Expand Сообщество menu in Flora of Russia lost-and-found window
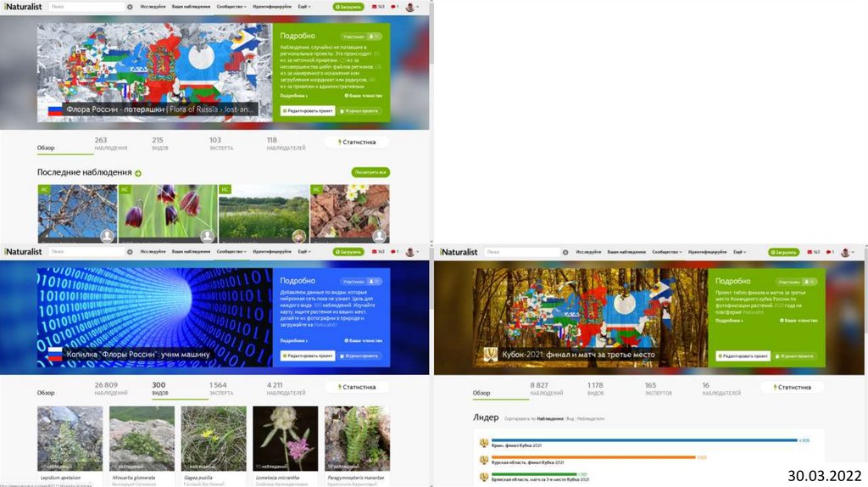The image size is (868, 487). click(231, 7)
